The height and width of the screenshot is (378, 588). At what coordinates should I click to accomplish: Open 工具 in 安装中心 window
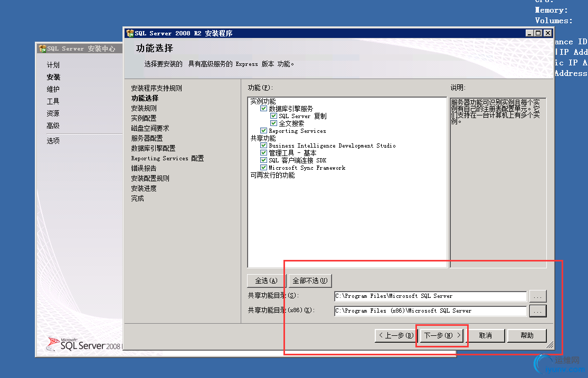tap(53, 101)
